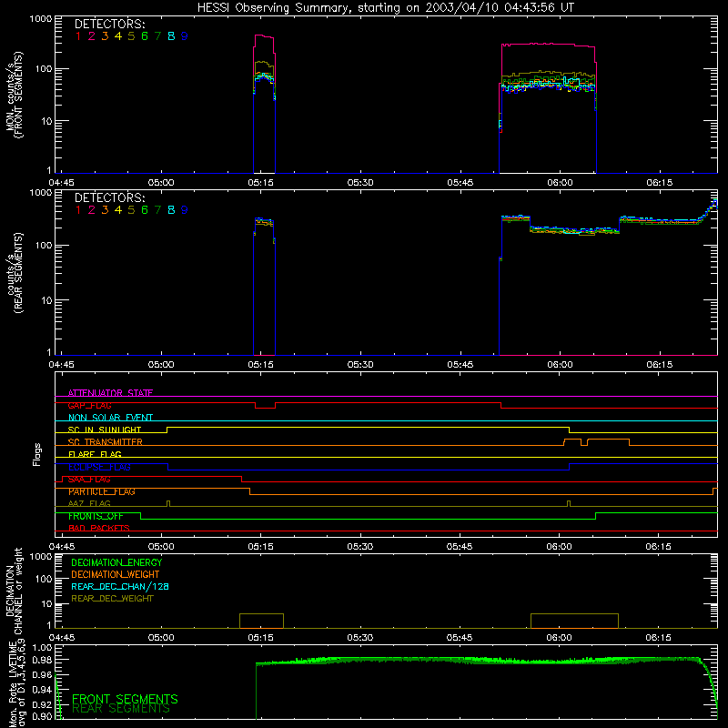This screenshot has height=728, width=728.
Task: Click 05:45 tick label under Flags panel
Action: tap(460, 547)
